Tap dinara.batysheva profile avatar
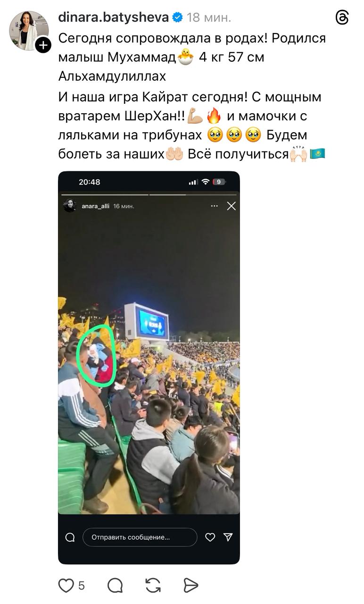Viewport: 364px width, 604px height. (29, 31)
